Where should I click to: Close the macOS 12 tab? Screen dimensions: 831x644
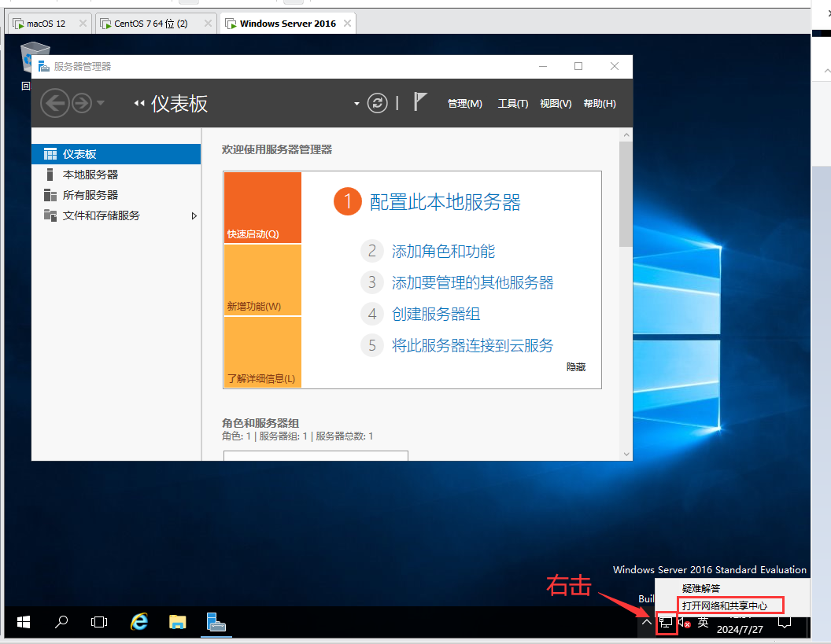click(82, 24)
